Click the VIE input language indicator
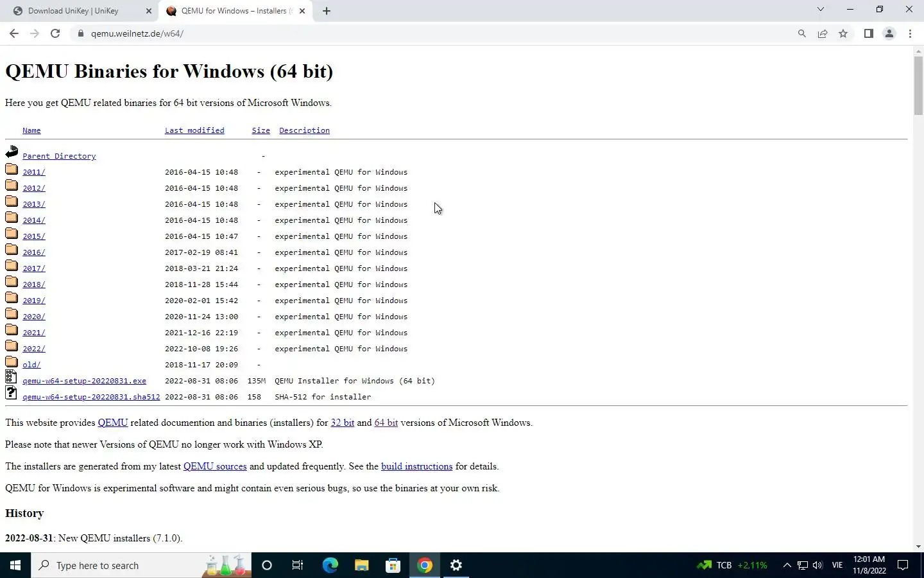Image resolution: width=924 pixels, height=578 pixels. click(x=837, y=565)
